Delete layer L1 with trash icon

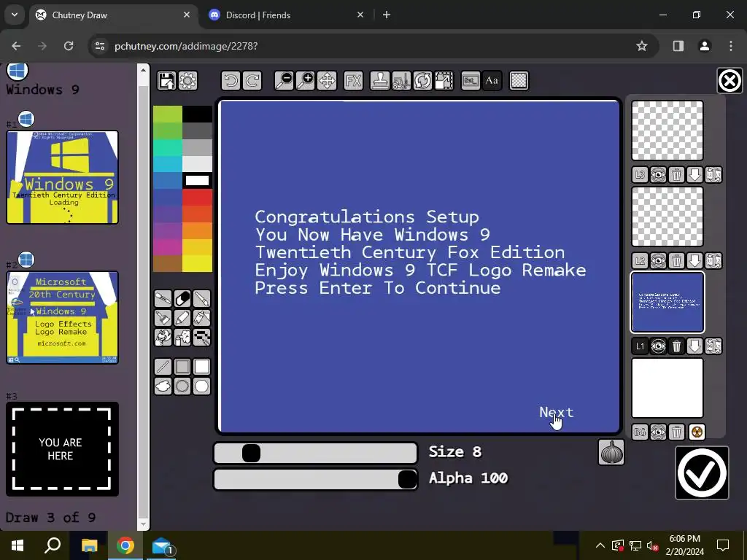676,346
